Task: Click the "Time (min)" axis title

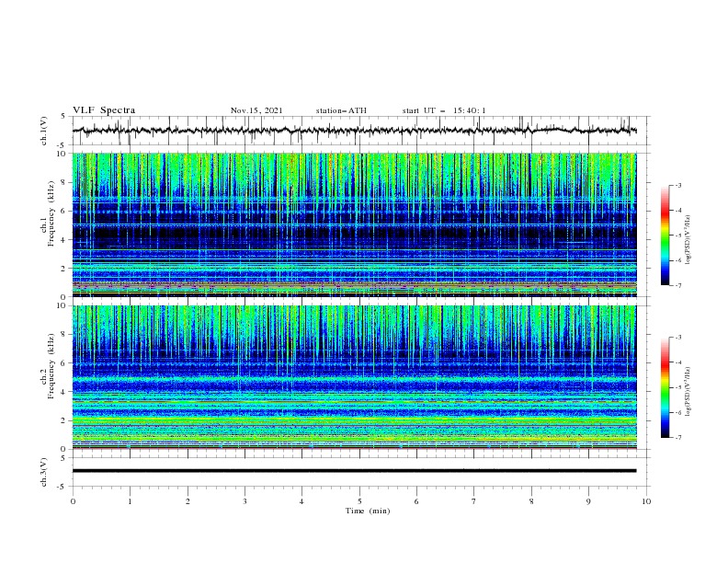Action: (x=368, y=511)
